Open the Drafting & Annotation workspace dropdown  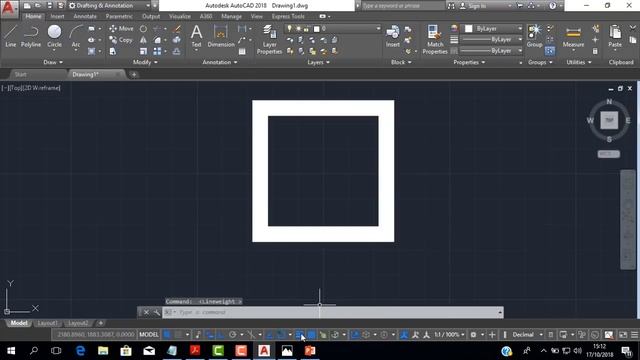click(x=109, y=6)
